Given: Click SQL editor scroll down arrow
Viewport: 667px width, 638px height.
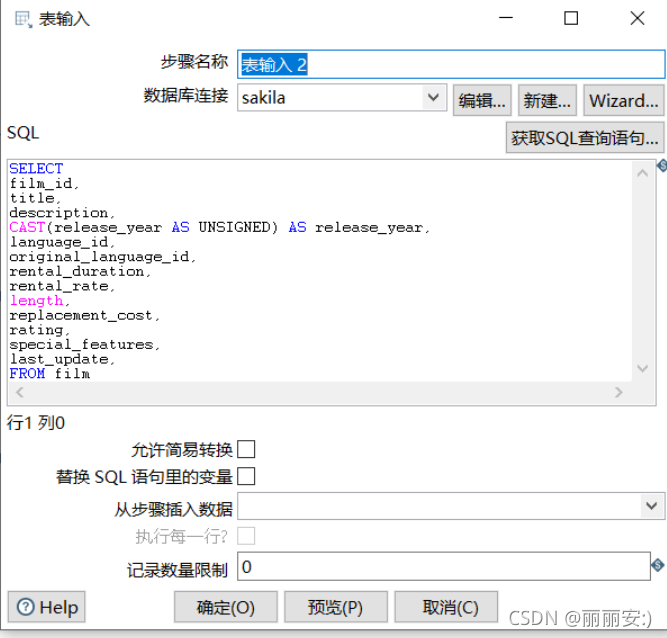Looking at the screenshot, I should coord(643,368).
